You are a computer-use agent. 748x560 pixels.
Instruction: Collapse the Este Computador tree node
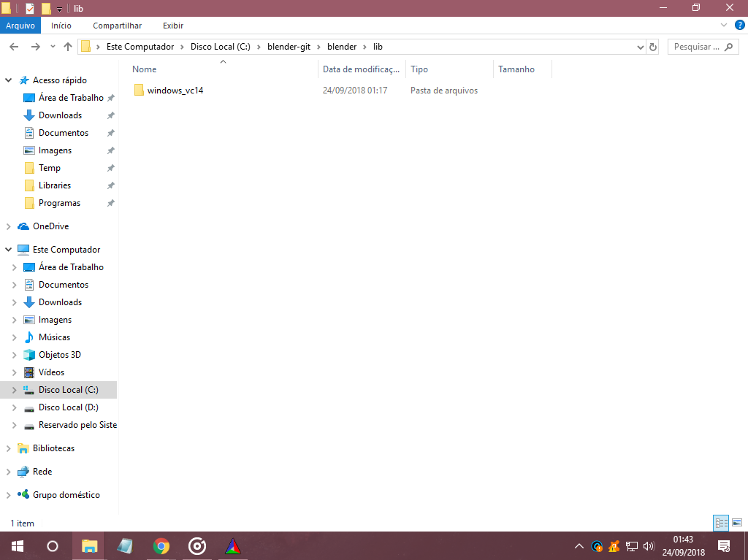pos(8,250)
